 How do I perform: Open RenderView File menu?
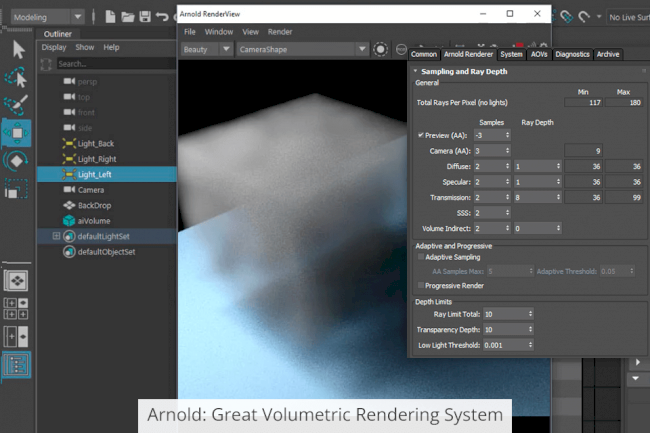[x=189, y=32]
